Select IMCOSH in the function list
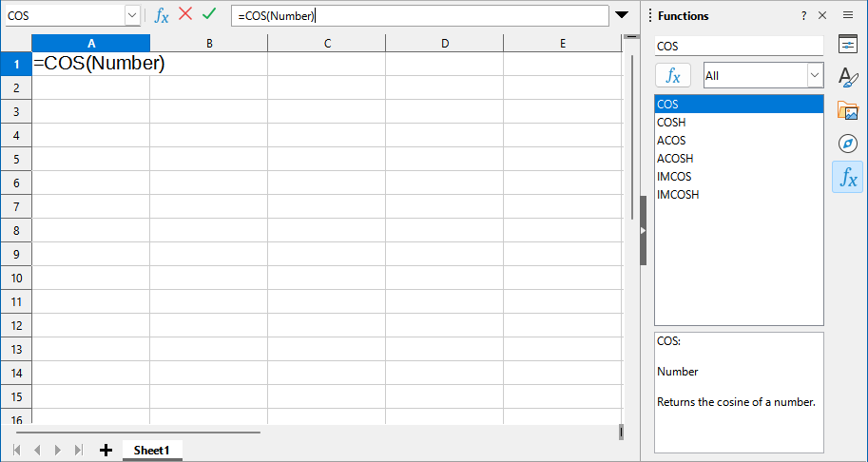Image resolution: width=868 pixels, height=462 pixels. 739,195
